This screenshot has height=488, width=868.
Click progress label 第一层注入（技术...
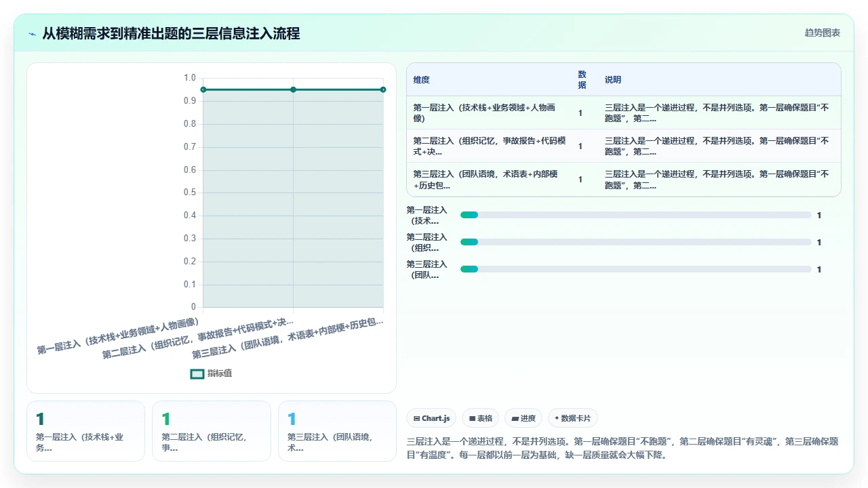point(427,216)
